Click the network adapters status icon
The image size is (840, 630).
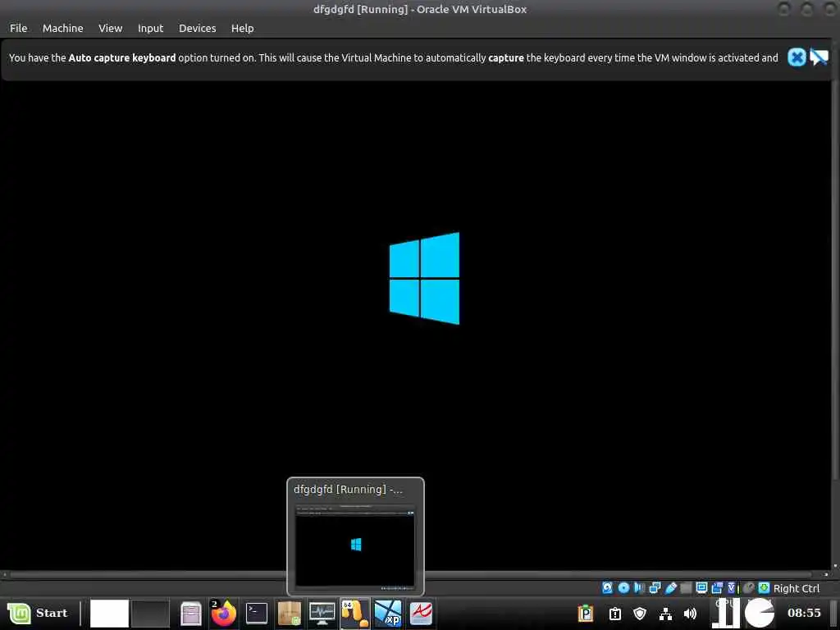coord(655,588)
